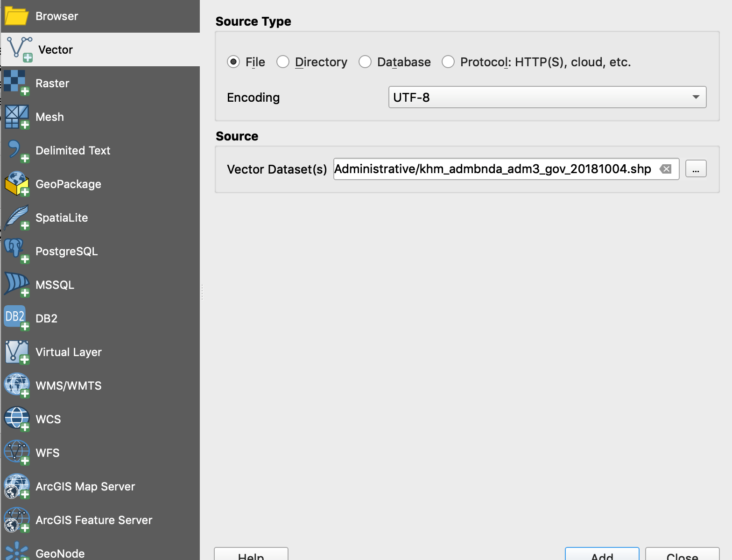Click the ArcGIS Map Server icon
The image size is (732, 560).
pyautogui.click(x=17, y=486)
